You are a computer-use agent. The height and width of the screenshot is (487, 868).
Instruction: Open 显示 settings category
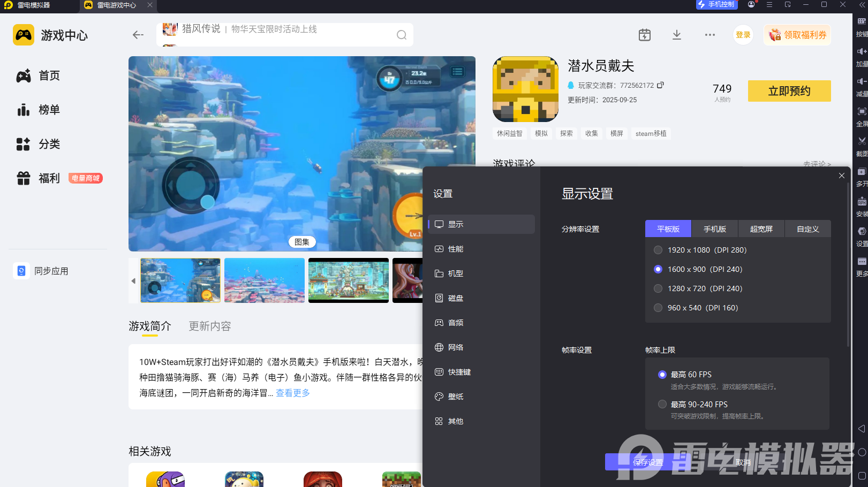point(481,224)
